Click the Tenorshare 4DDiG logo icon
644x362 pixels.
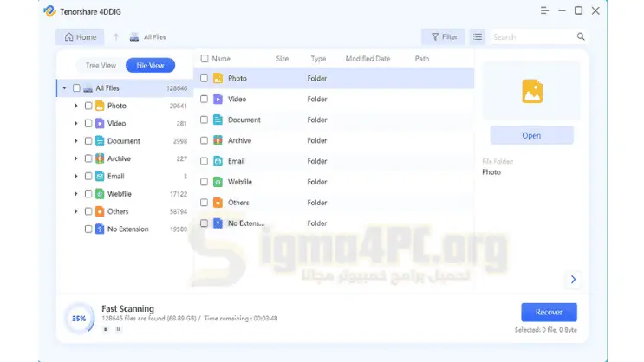click(x=49, y=11)
